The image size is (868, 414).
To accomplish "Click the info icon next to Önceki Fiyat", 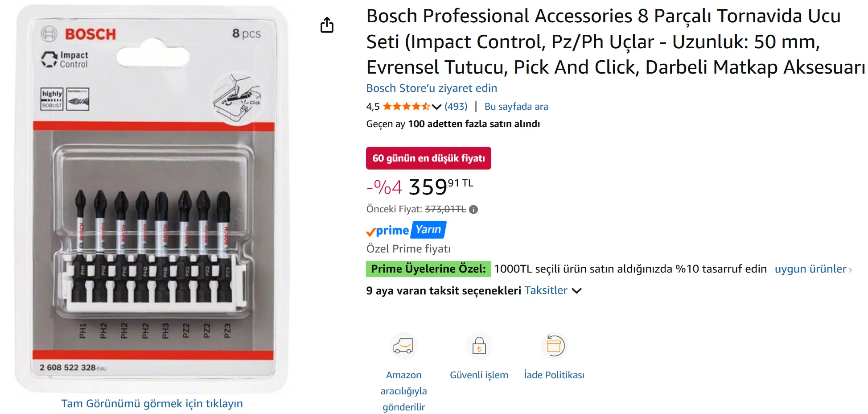I will point(473,209).
